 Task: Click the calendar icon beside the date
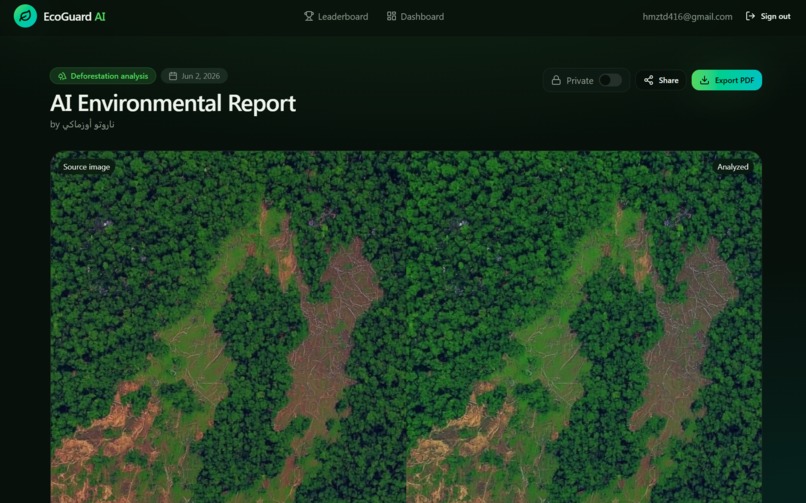(173, 76)
